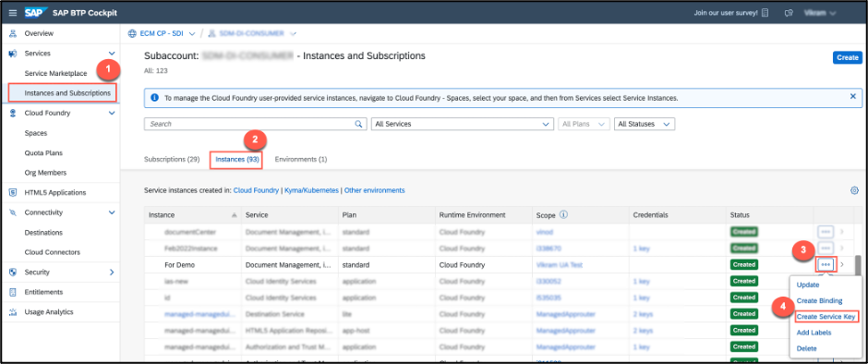The height and width of the screenshot is (364, 868).
Task: Open details arrow for For Demo row
Action: click(x=842, y=265)
